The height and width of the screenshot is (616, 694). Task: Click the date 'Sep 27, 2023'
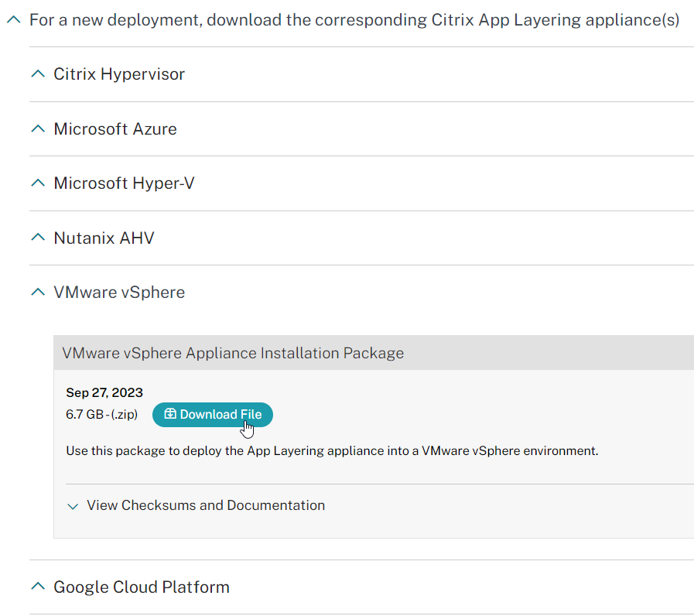click(104, 392)
